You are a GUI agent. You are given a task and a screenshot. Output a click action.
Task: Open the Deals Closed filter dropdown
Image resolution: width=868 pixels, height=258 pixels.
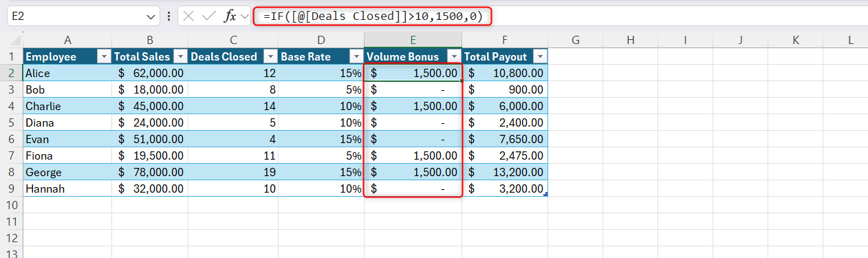click(270, 56)
